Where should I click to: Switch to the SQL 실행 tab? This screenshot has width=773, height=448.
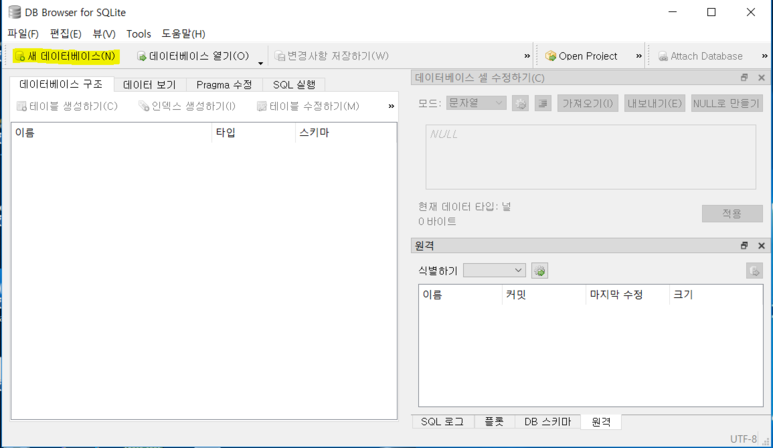coord(294,85)
